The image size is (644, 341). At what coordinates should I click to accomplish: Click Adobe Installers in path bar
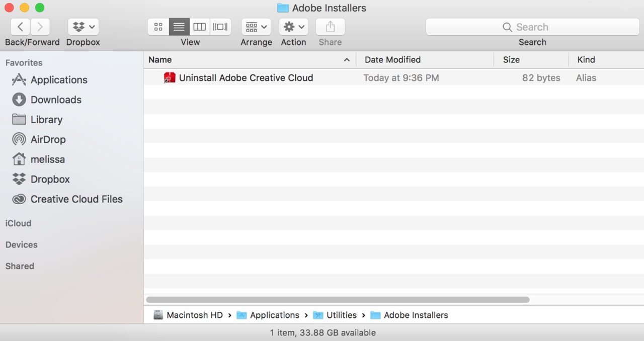[x=409, y=315]
